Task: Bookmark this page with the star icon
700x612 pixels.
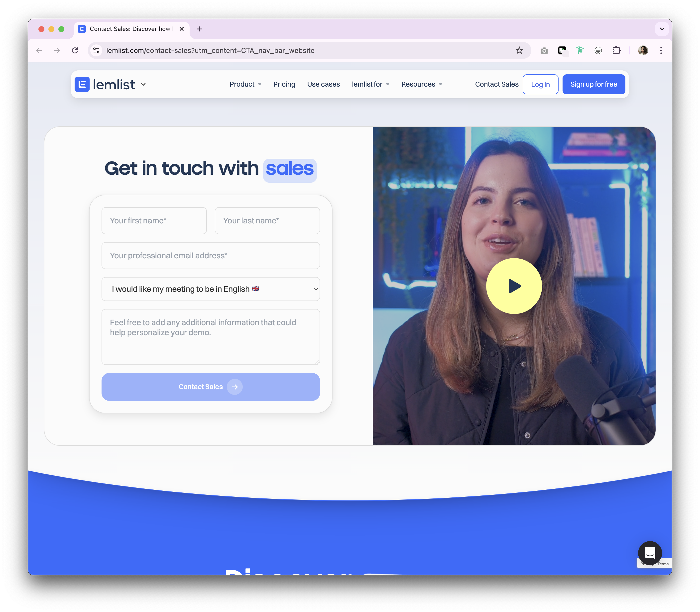Action: pos(519,51)
